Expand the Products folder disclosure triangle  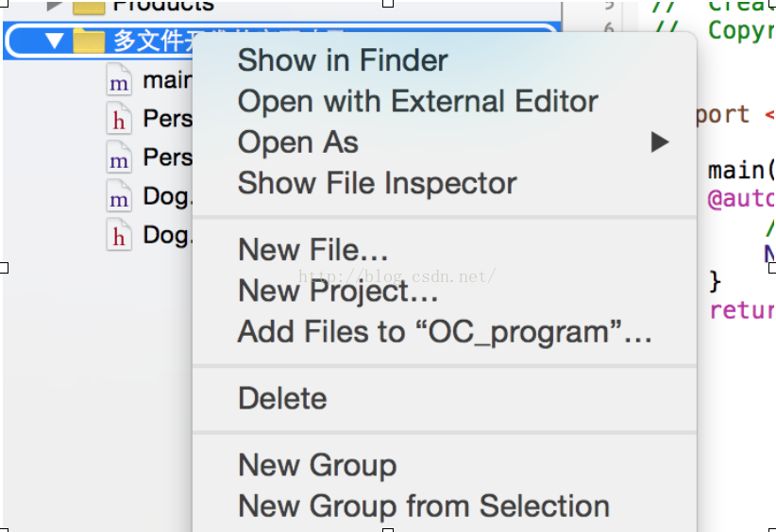click(54, 6)
